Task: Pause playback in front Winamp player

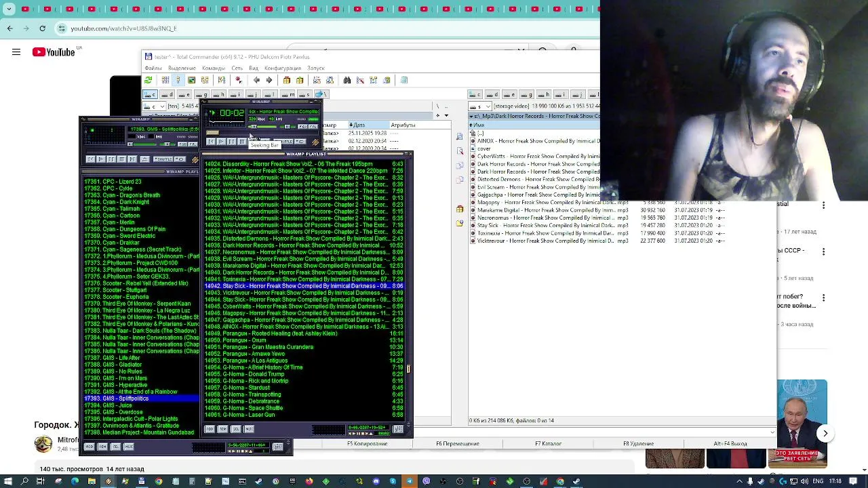Action: pos(232,142)
